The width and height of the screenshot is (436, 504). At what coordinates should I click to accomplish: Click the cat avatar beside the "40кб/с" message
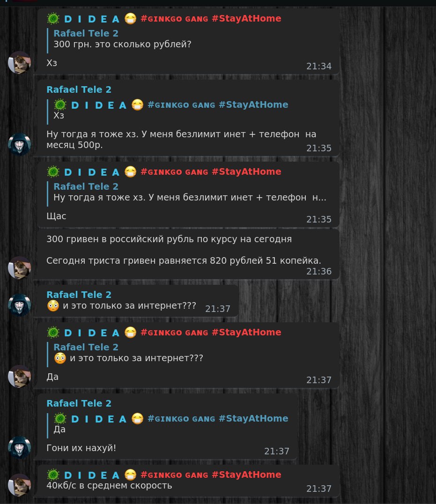pyautogui.click(x=19, y=485)
